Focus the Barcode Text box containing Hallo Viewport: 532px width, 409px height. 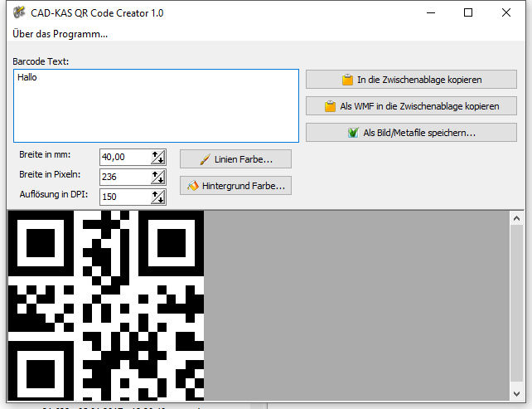point(156,105)
